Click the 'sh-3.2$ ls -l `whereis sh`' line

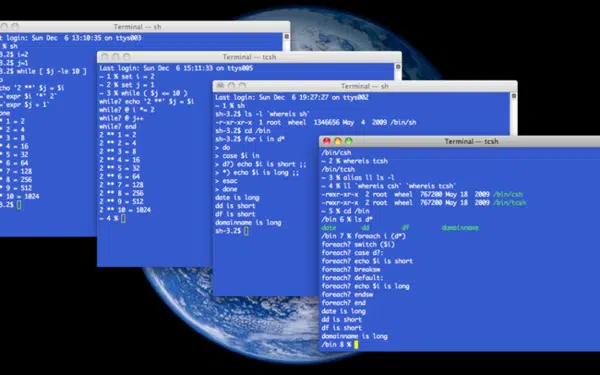coord(262,114)
